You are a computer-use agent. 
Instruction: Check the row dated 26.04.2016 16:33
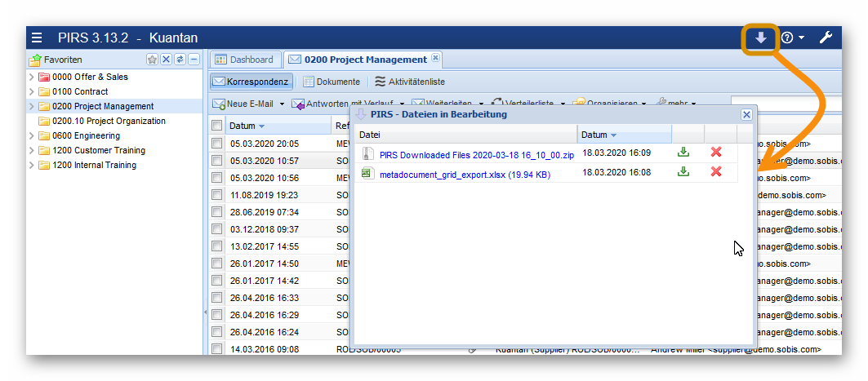[x=217, y=298]
